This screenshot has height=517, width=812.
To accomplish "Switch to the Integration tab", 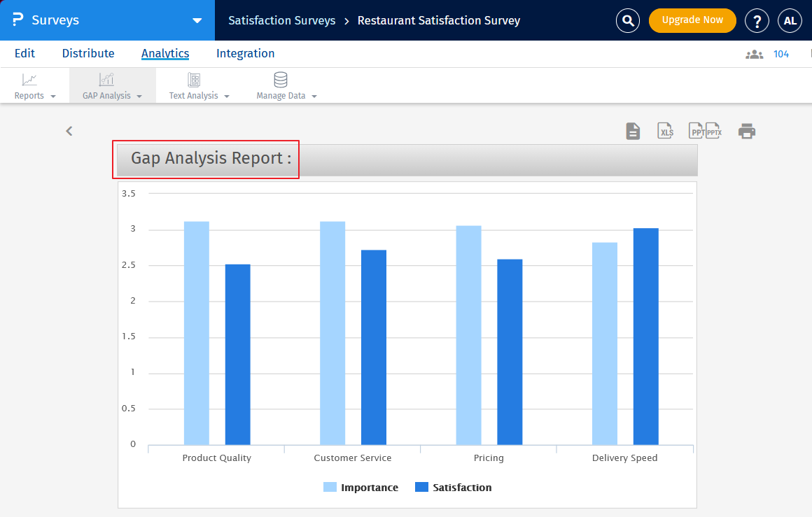I will point(245,53).
